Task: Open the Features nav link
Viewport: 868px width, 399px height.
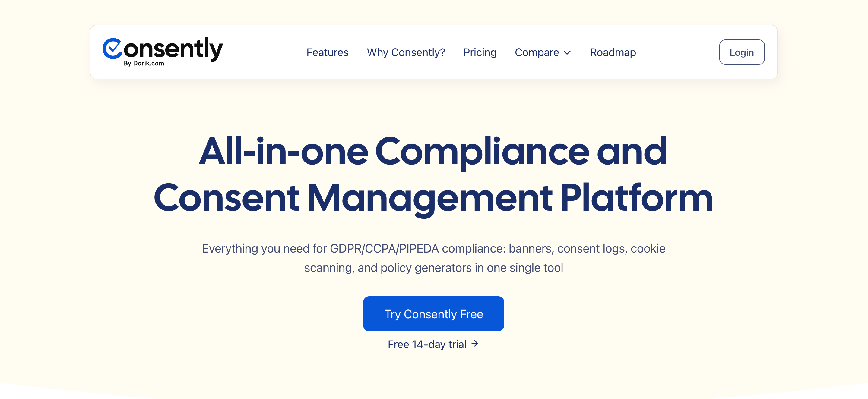Action: click(327, 52)
